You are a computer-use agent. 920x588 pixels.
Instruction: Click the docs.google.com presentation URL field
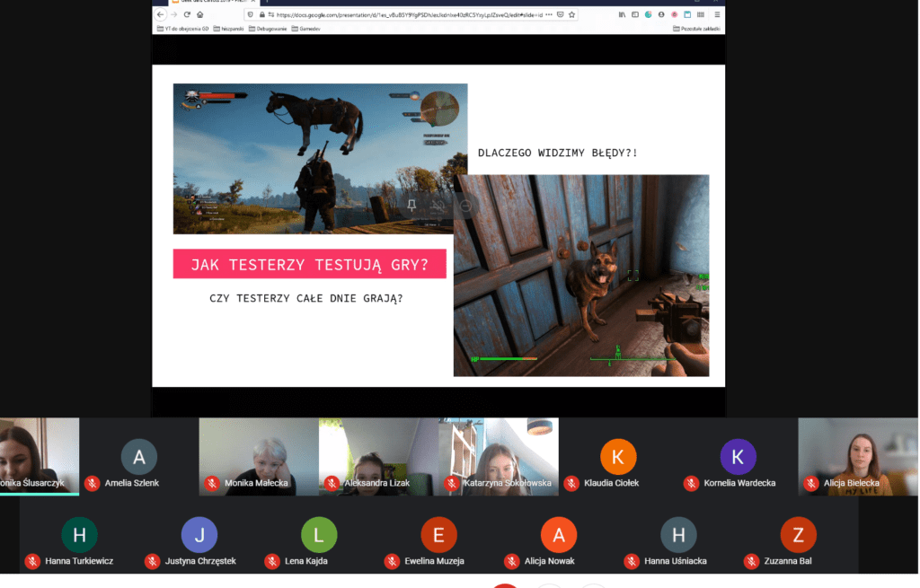[409, 14]
